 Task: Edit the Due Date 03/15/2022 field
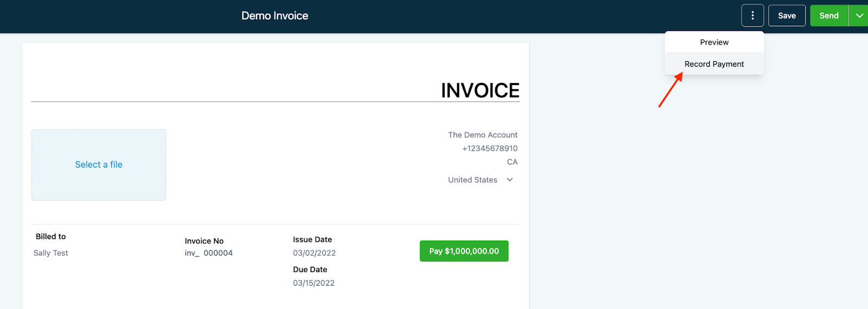(314, 283)
